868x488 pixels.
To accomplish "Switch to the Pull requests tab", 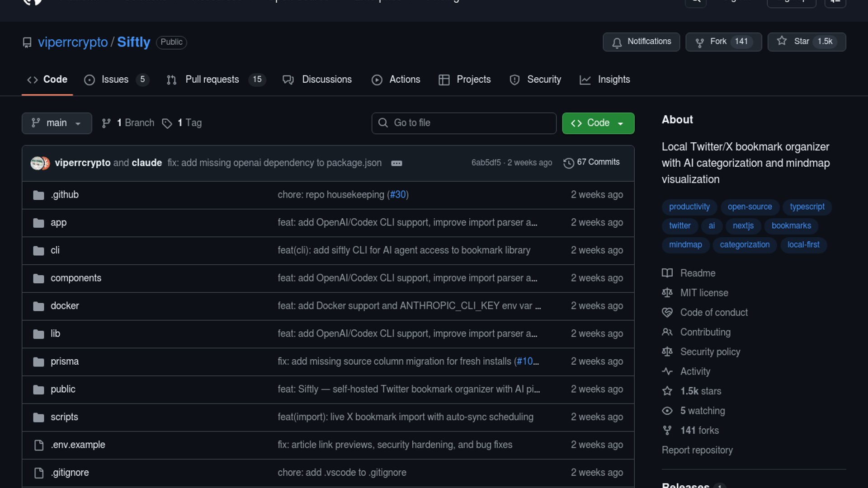I will coord(212,80).
